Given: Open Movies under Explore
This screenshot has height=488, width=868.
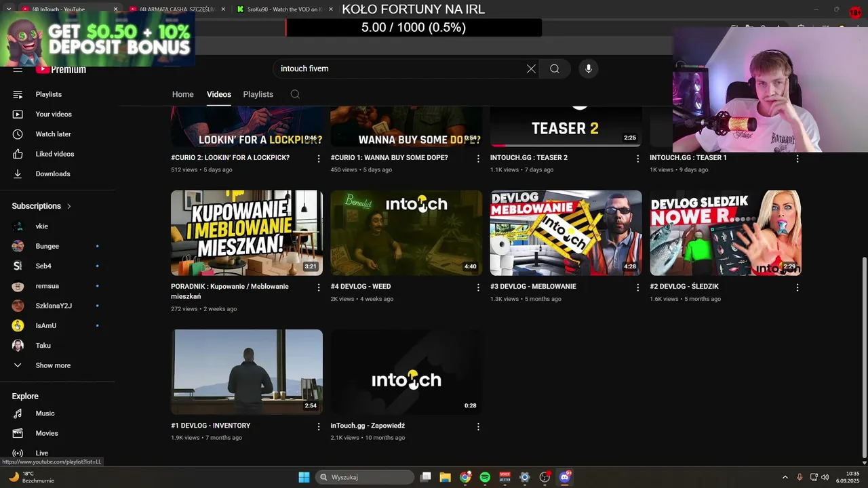Looking at the screenshot, I should coord(47,433).
